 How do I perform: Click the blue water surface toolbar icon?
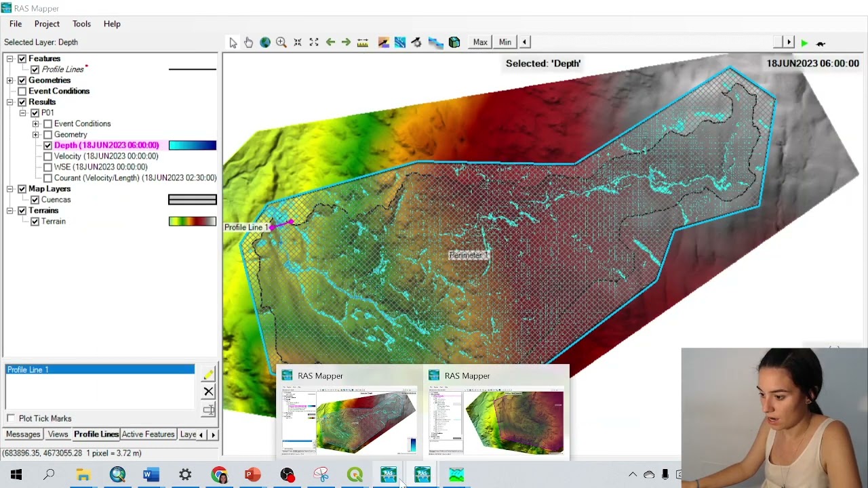pos(435,43)
